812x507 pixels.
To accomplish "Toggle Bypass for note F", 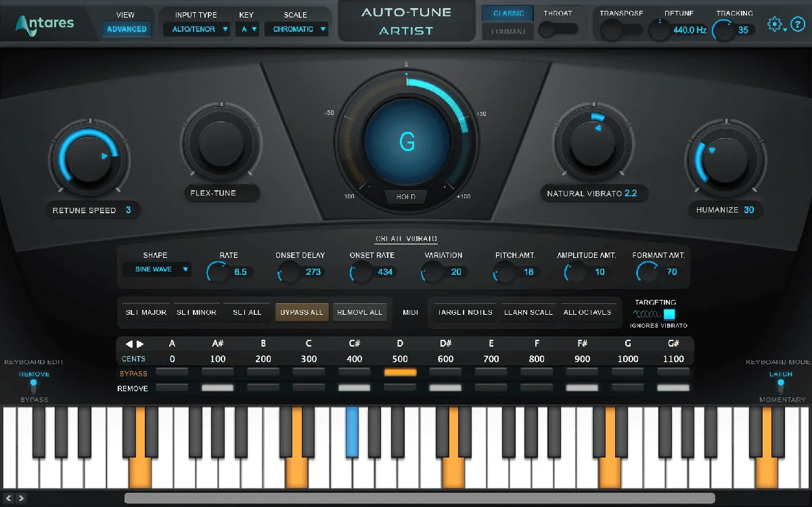I will tap(537, 372).
